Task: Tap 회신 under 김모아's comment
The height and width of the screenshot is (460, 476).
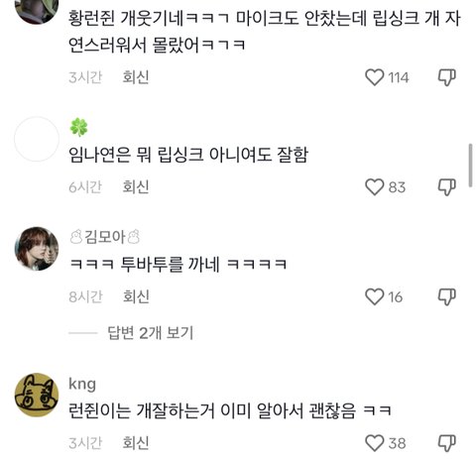Action: pos(136,296)
